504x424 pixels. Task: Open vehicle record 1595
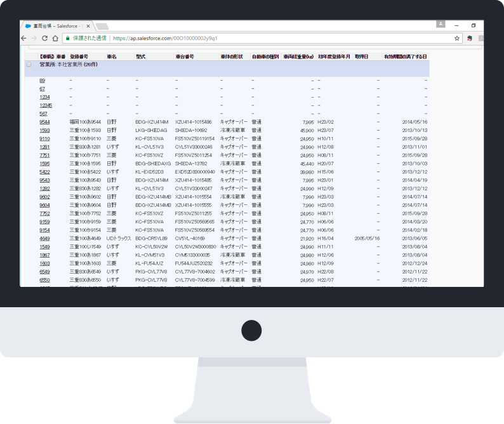click(44, 164)
